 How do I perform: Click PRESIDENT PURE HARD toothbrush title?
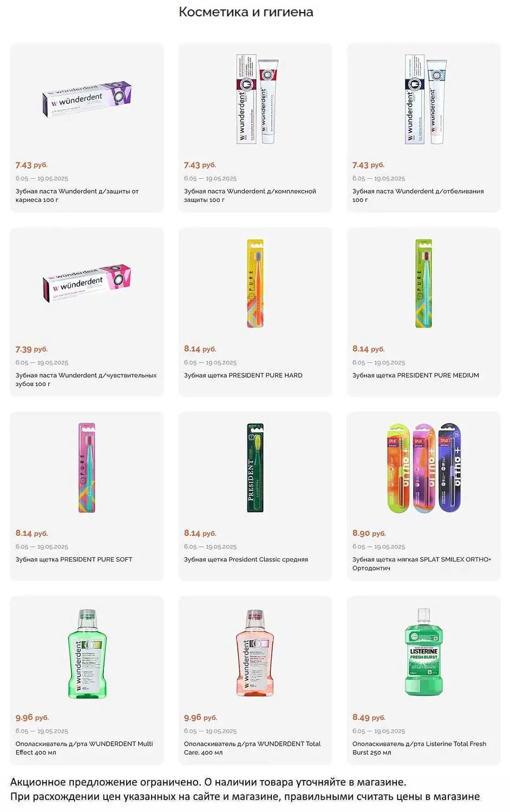point(243,375)
